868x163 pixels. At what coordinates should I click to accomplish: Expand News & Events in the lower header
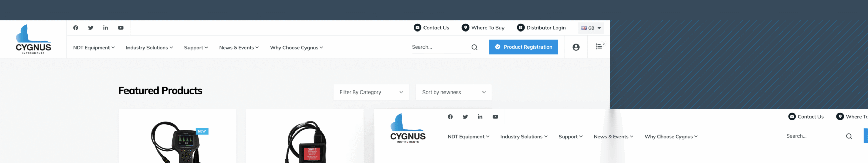point(613,137)
